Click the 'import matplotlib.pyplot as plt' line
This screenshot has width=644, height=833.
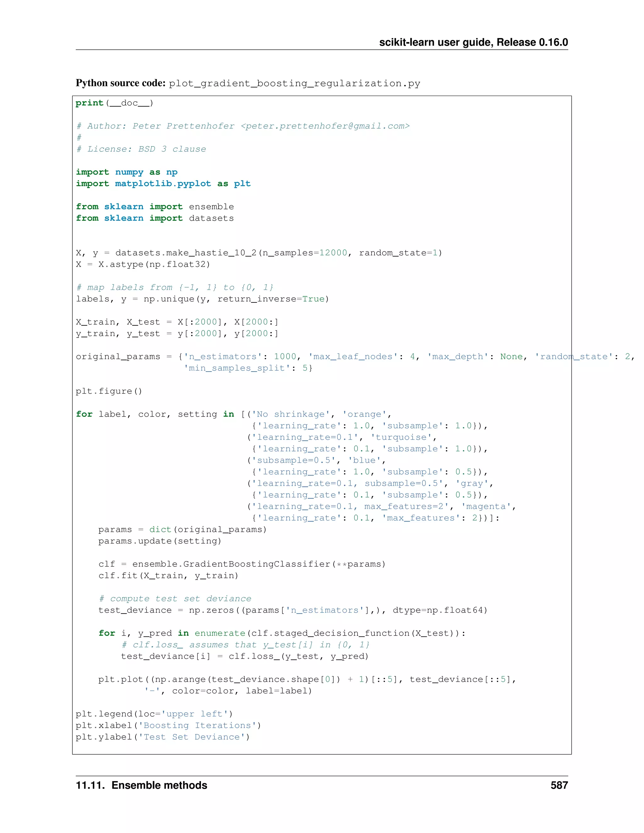click(163, 184)
